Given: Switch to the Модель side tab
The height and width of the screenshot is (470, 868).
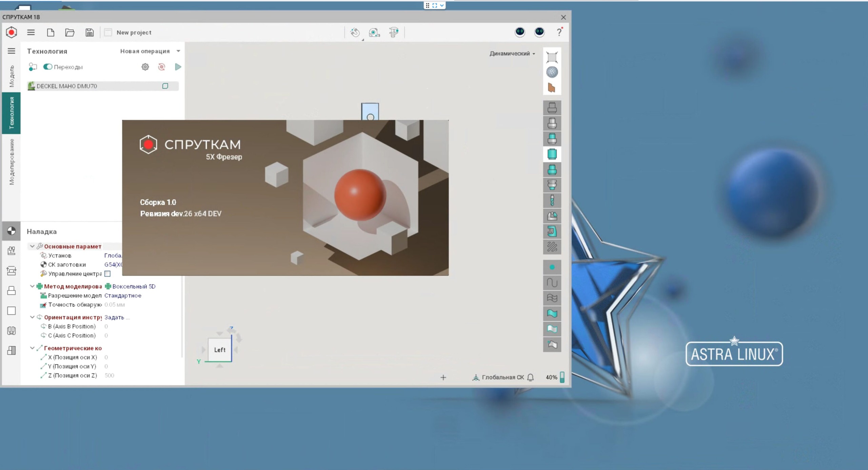Looking at the screenshot, I should (12, 76).
